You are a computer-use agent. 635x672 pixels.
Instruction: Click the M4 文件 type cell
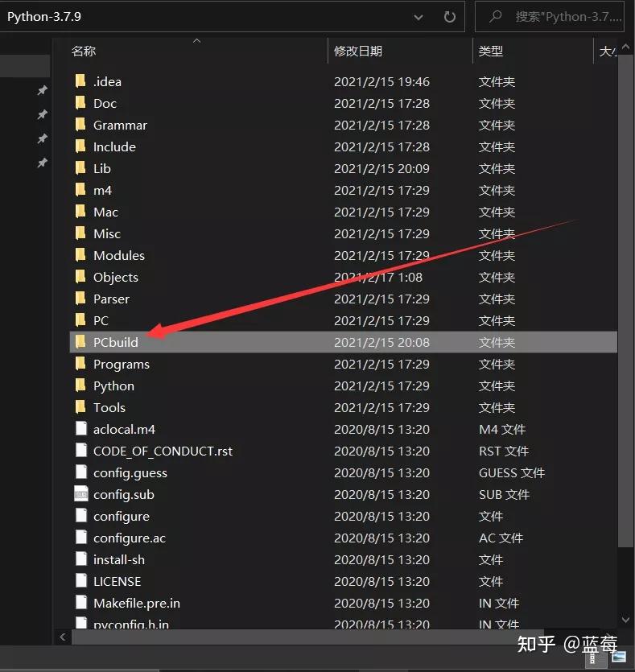(501, 429)
